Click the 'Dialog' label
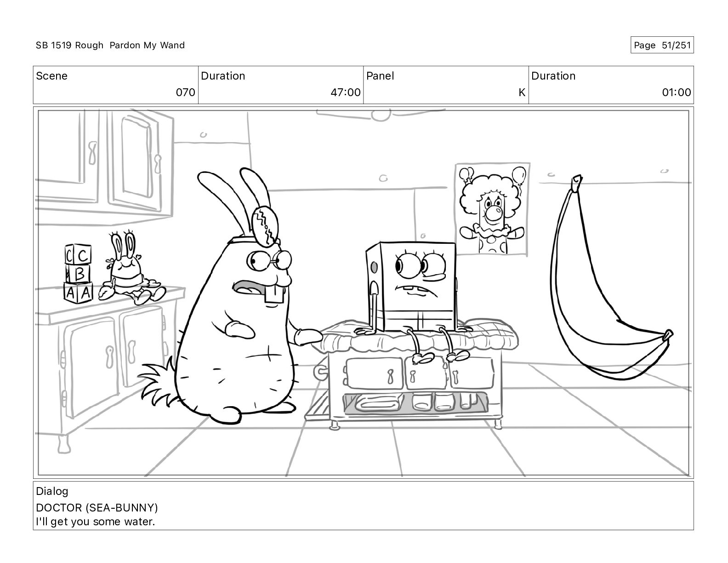 click(52, 491)
